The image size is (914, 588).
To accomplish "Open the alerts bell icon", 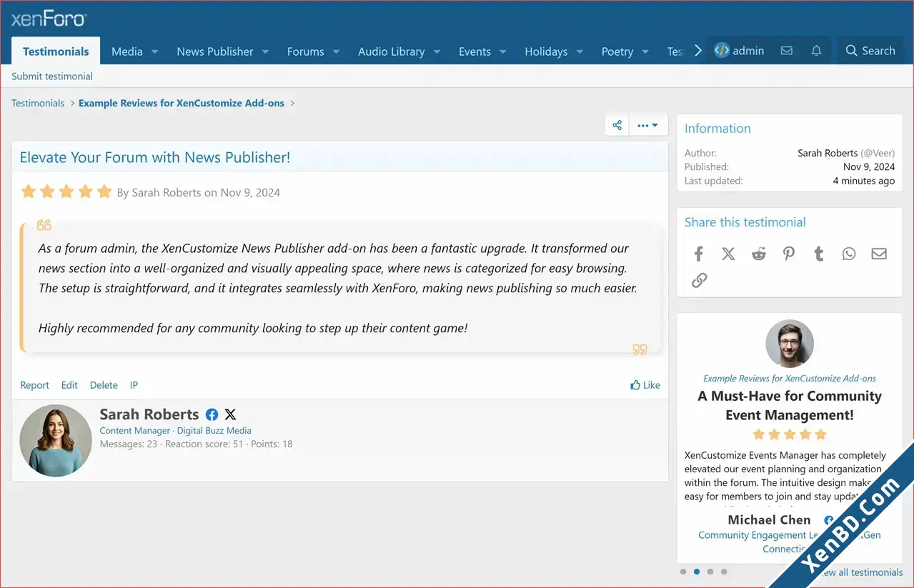I will 816,51.
